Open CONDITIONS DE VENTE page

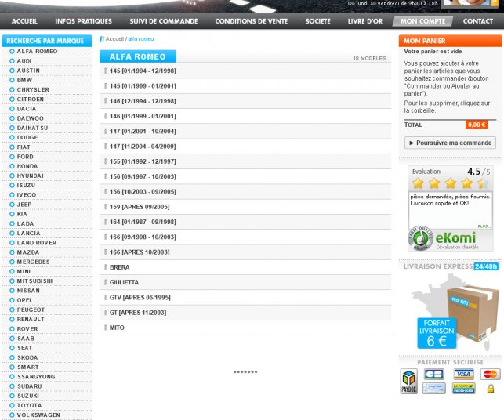[252, 21]
